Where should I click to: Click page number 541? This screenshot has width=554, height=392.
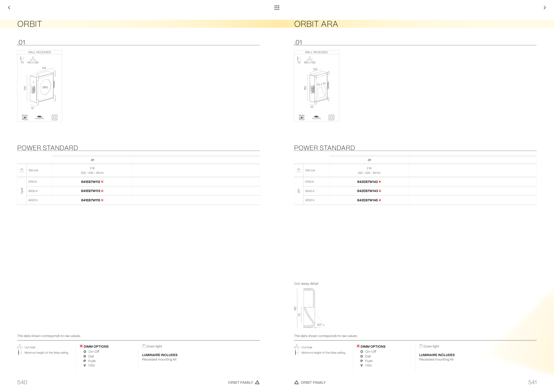tap(532, 382)
